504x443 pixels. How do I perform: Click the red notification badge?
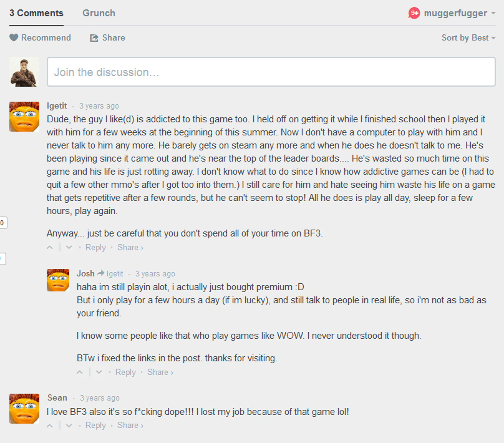click(x=414, y=13)
